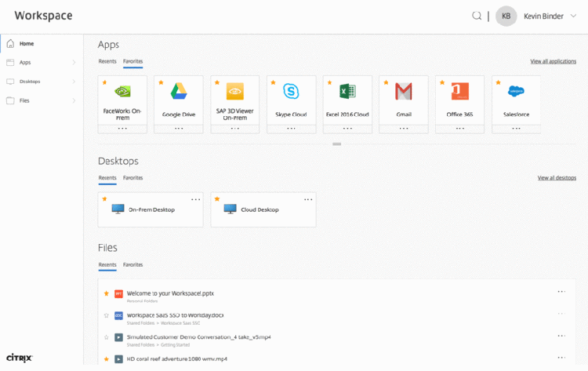Launch Excel 2016 Cloud app icon
The image size is (588, 371).
(x=347, y=91)
